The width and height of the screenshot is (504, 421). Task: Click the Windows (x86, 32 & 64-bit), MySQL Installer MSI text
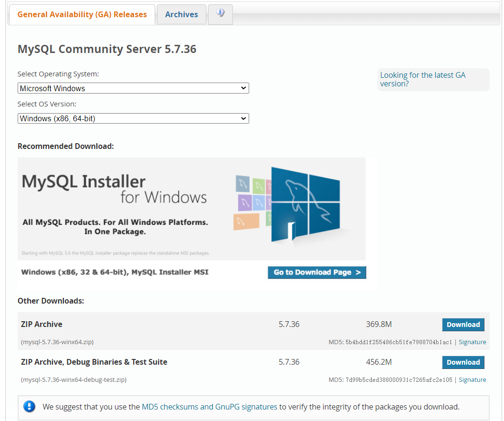click(115, 272)
